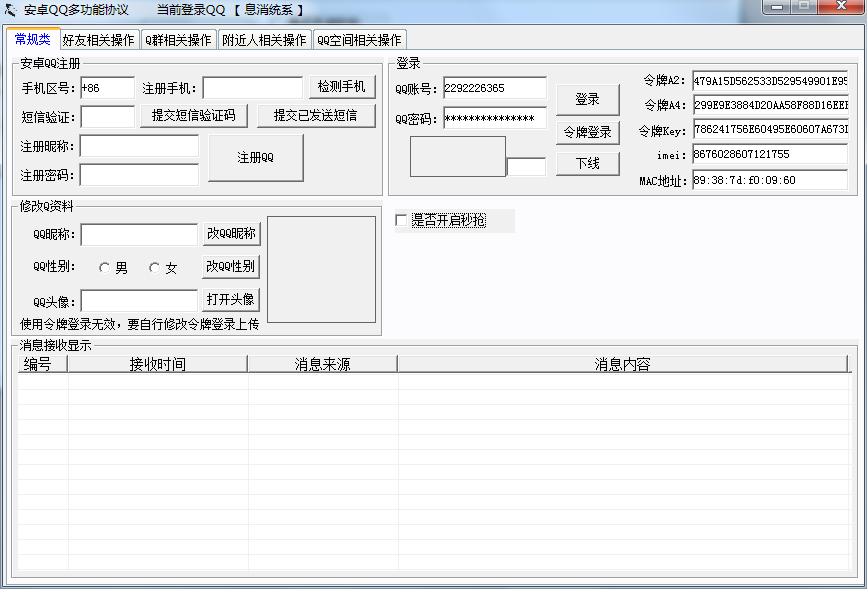Click the avatar preview box in 修改Q资料

tap(321, 269)
